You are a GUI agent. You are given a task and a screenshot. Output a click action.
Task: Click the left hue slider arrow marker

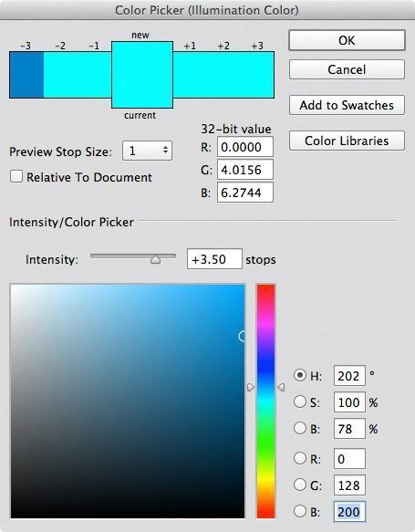251,387
